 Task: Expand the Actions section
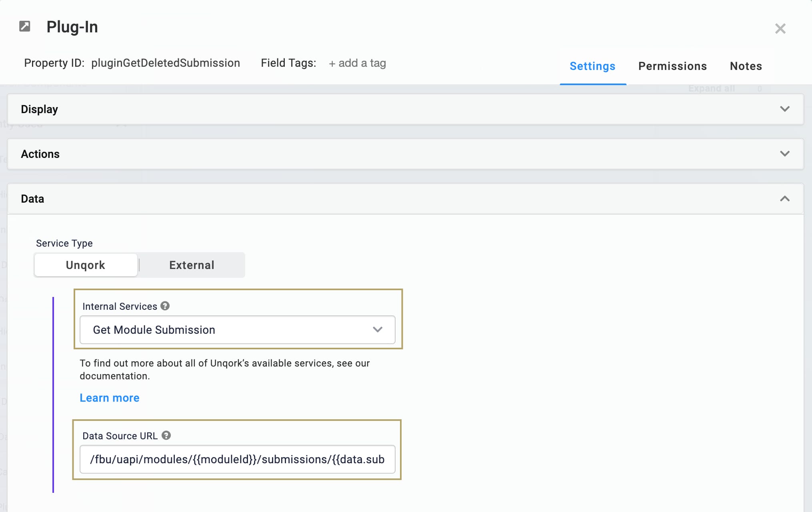(x=405, y=154)
